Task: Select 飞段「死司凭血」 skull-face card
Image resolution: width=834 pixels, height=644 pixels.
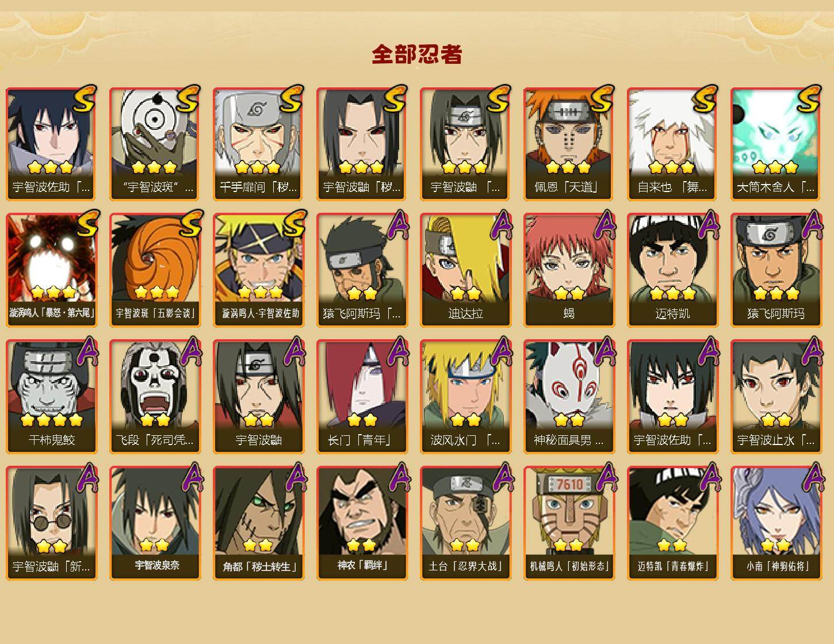Action: tap(155, 396)
